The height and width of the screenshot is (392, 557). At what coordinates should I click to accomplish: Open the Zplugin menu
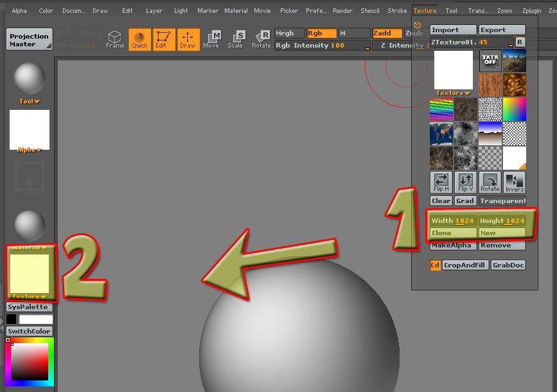point(532,11)
